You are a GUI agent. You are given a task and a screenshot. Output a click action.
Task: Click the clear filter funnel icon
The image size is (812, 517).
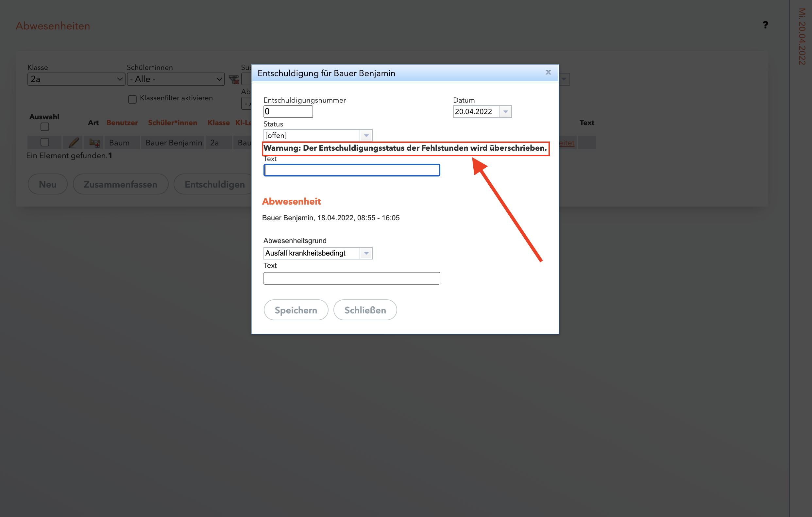(x=233, y=79)
